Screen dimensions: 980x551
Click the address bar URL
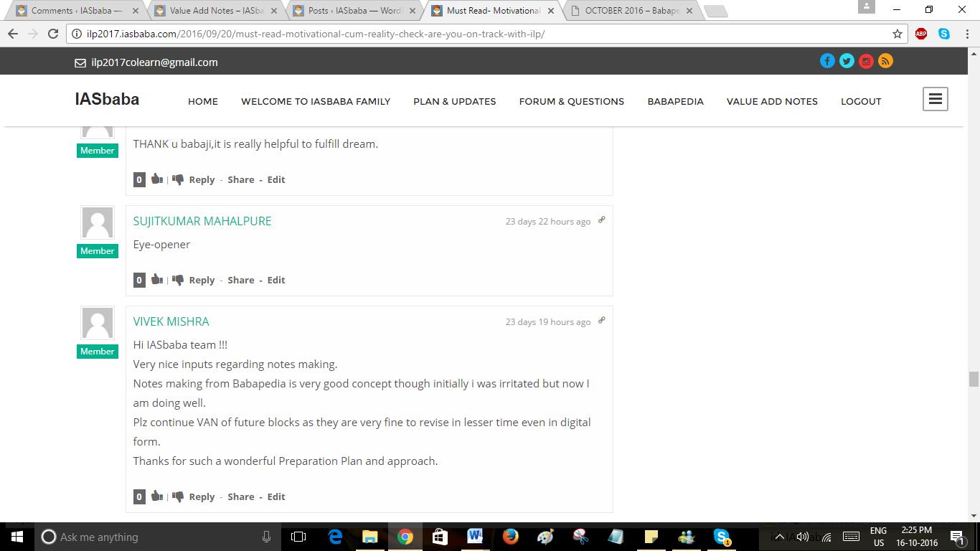click(316, 34)
